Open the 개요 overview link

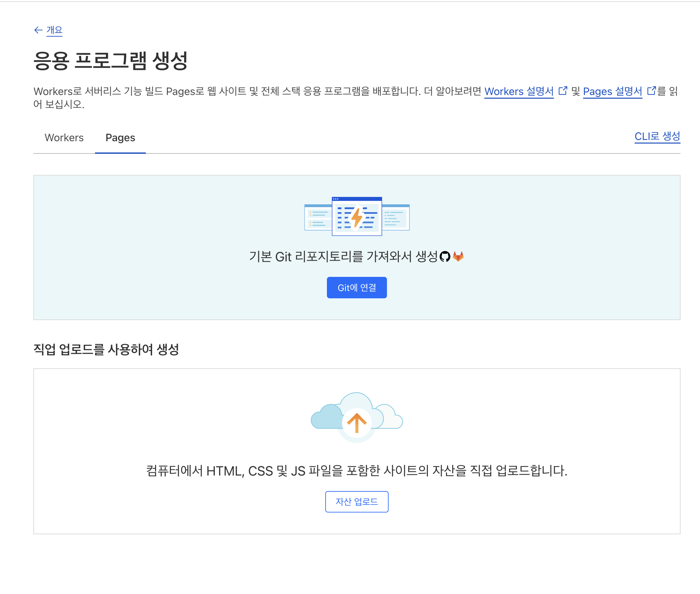54,30
